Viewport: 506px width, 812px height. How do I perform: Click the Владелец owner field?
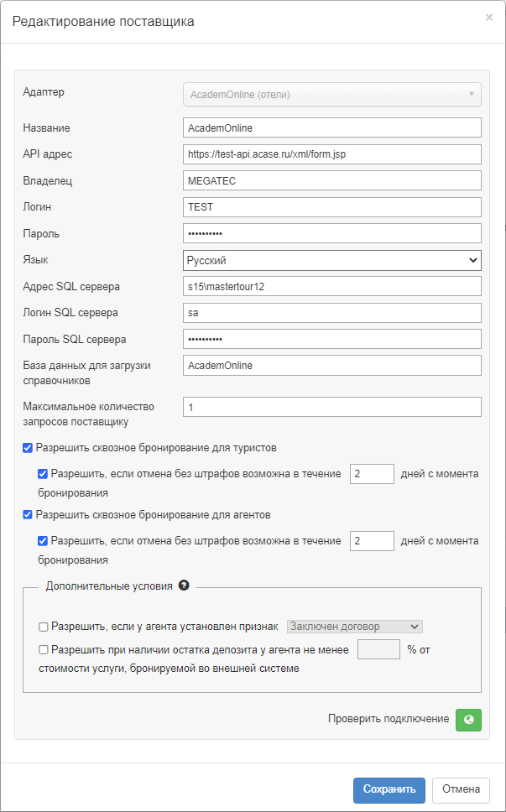(331, 181)
